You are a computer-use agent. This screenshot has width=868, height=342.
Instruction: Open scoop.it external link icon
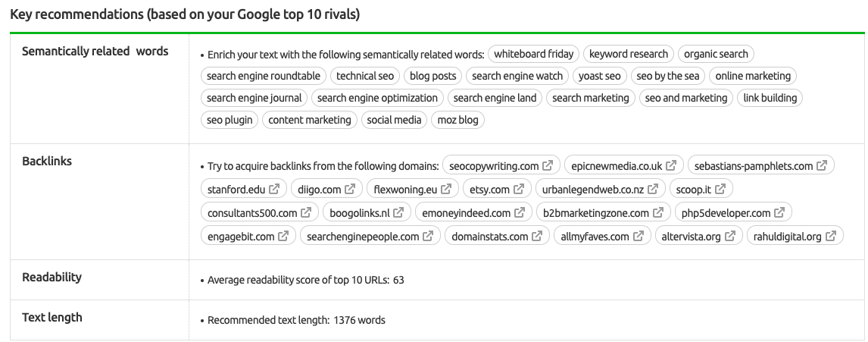pyautogui.click(x=720, y=189)
